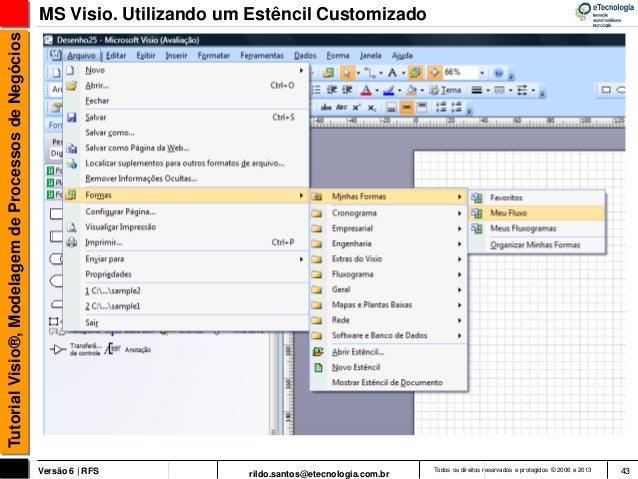The image size is (638, 479).
Task: Click the decrease indent icon
Action: pos(332,90)
